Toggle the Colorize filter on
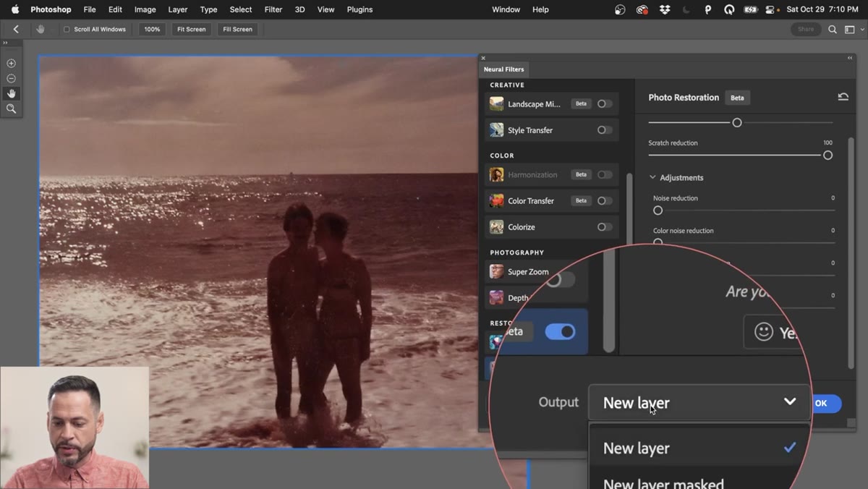868x489 pixels. click(x=604, y=226)
